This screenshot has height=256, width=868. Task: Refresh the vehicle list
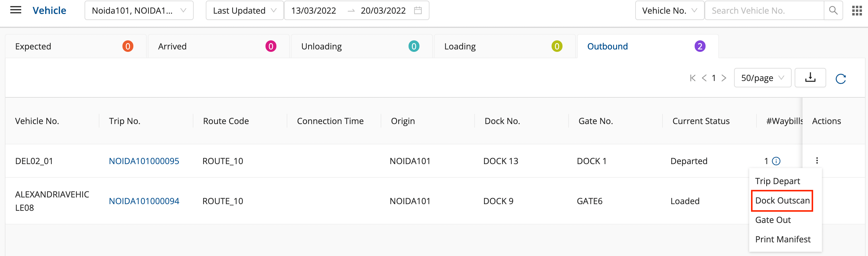point(841,79)
